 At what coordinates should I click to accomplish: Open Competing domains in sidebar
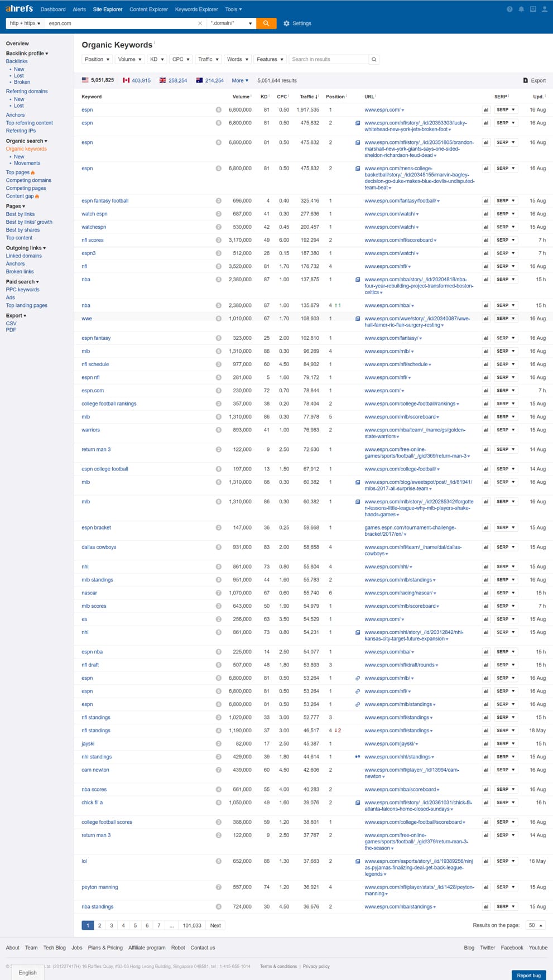click(28, 180)
